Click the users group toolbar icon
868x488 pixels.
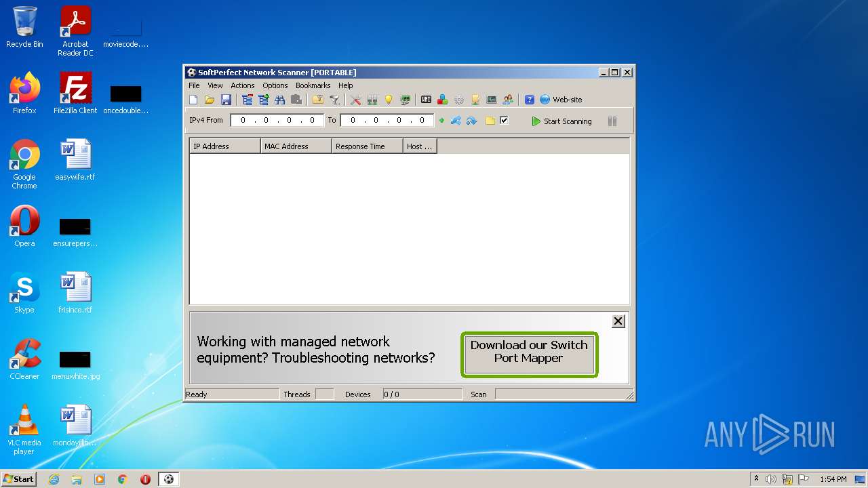coord(508,100)
